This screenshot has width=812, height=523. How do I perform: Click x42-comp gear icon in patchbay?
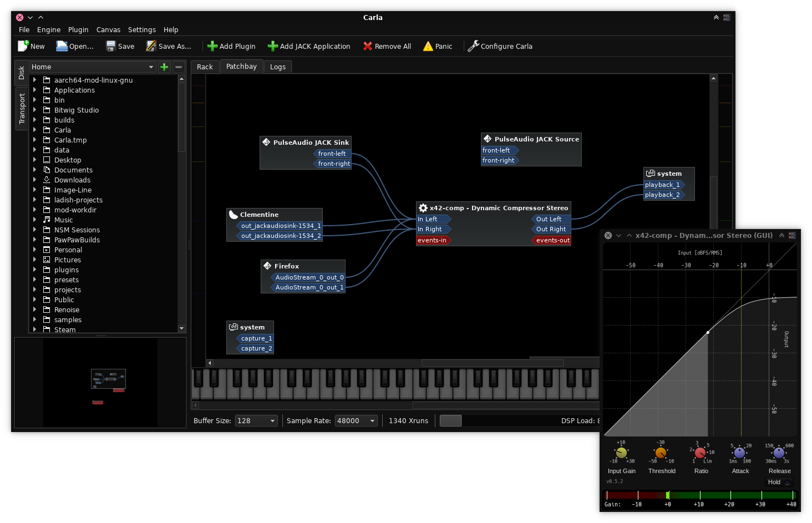(x=423, y=208)
